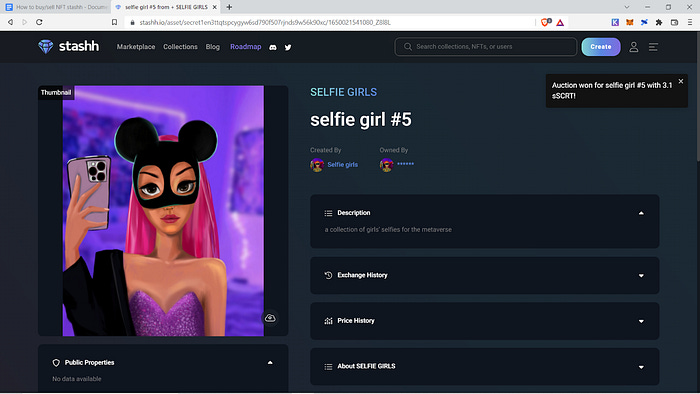Click the stashh wordmark
Image resolution: width=700 pixels, height=394 pixels.
[79, 46]
